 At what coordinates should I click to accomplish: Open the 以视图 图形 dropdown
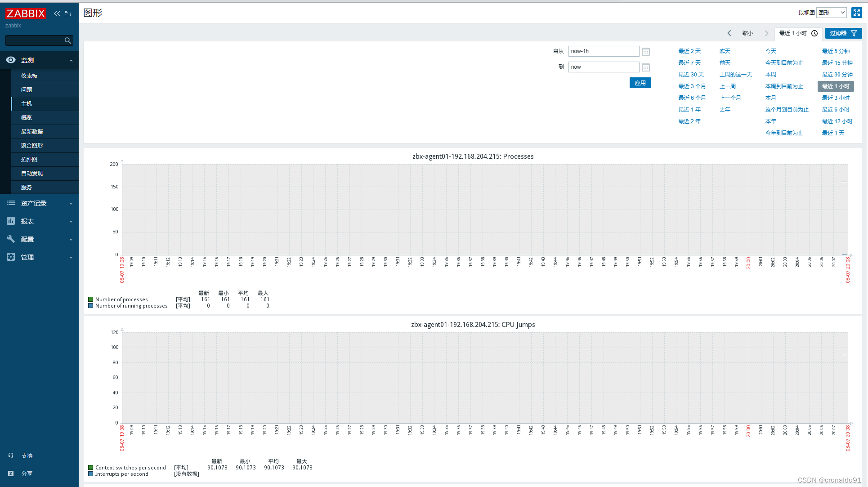(832, 13)
